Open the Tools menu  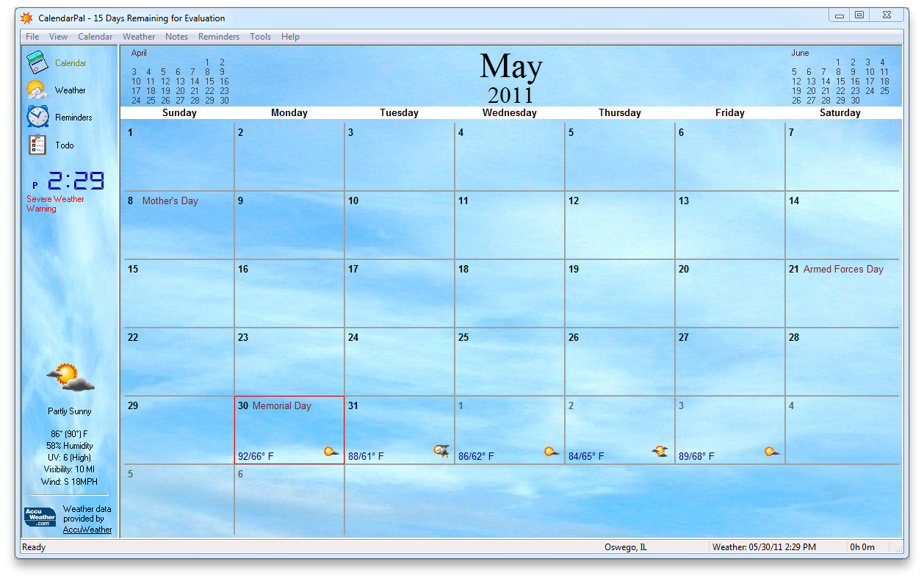coord(260,36)
